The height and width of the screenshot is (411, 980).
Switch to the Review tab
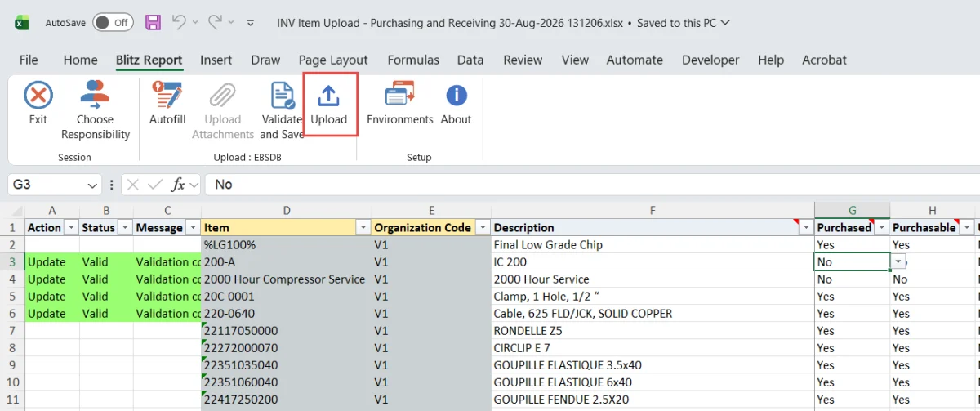tap(523, 60)
